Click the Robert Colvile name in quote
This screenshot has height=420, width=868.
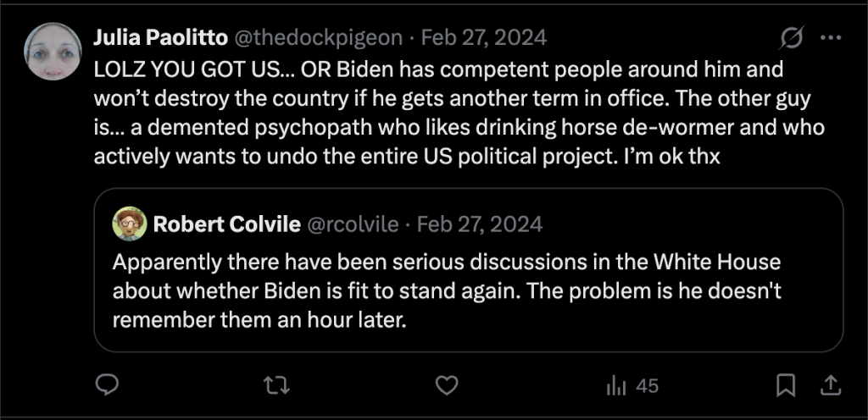click(x=226, y=224)
